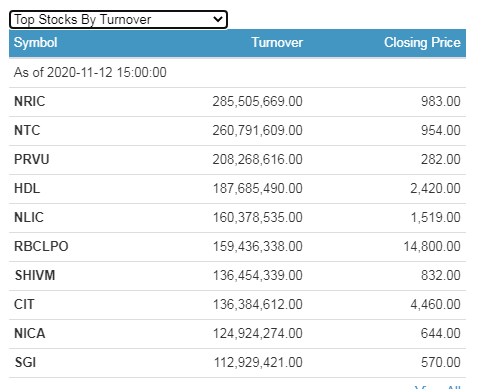
Task: Open the Top Stocks By Turnover dropdown
Action: coord(118,20)
